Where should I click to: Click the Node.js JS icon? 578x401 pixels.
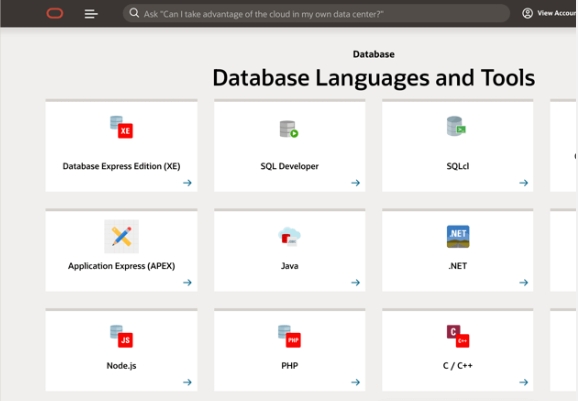[x=121, y=336]
